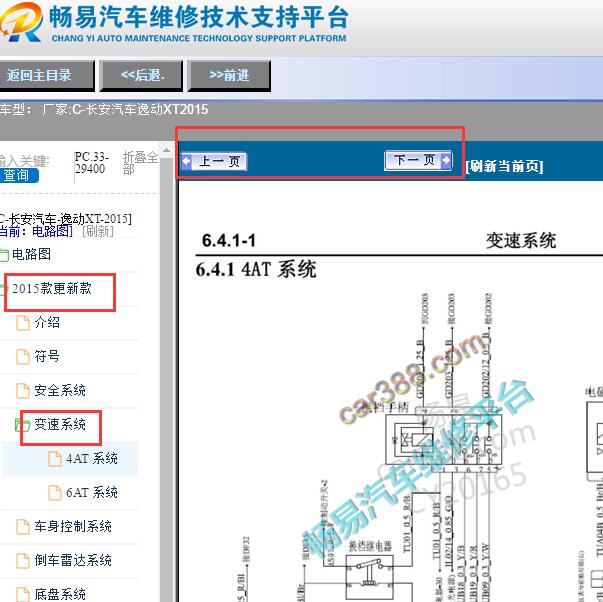
Task: Click the 电路图 folder icon
Action: tap(4, 255)
